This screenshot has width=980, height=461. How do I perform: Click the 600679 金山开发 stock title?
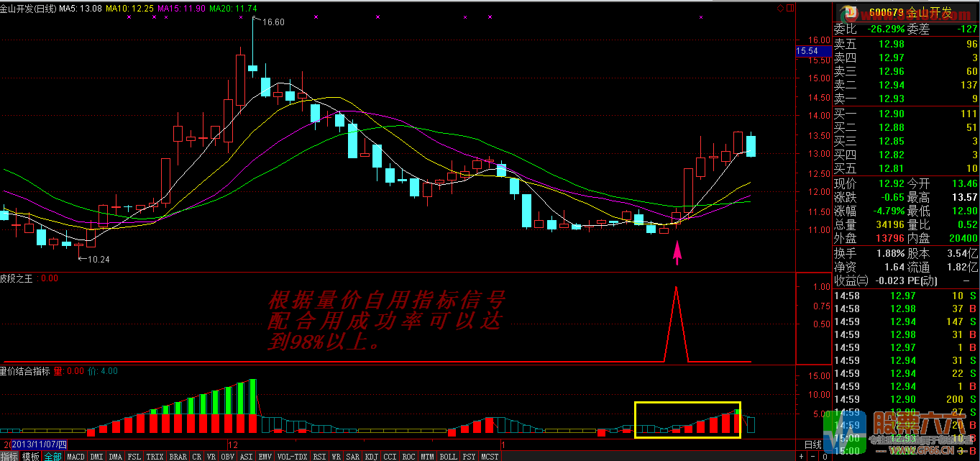(910, 12)
